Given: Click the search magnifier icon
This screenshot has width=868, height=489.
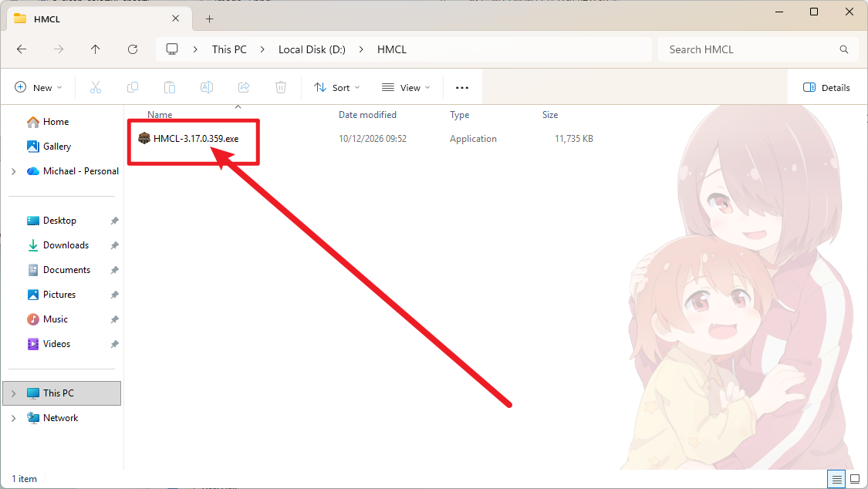Looking at the screenshot, I should click(843, 49).
